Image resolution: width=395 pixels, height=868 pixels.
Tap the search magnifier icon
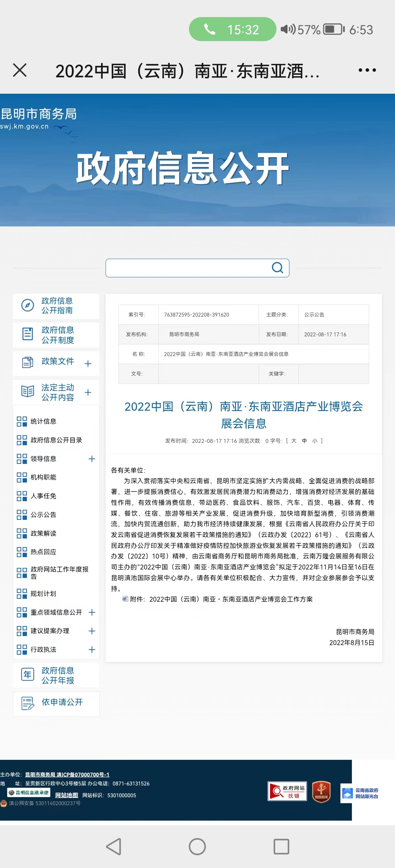pos(277,268)
